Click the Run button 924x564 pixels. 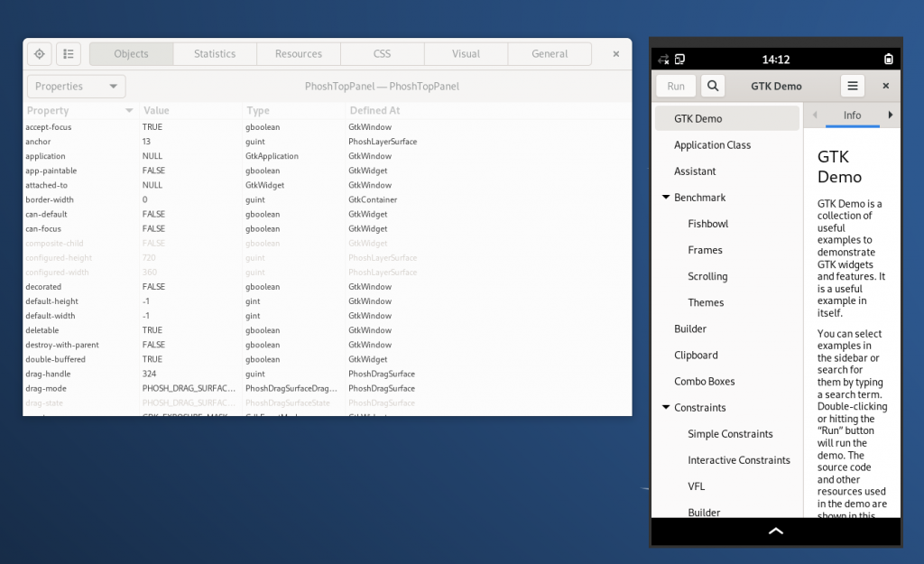pyautogui.click(x=675, y=86)
